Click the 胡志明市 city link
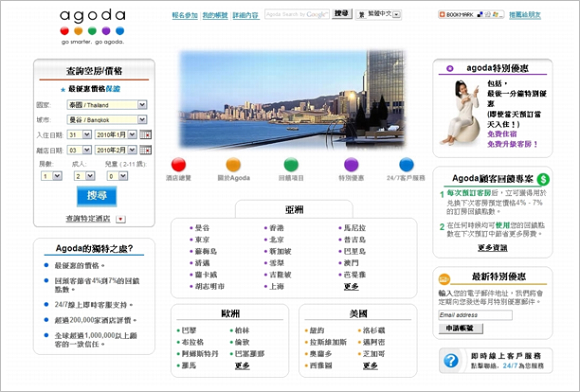The image size is (580, 392). tap(210, 286)
